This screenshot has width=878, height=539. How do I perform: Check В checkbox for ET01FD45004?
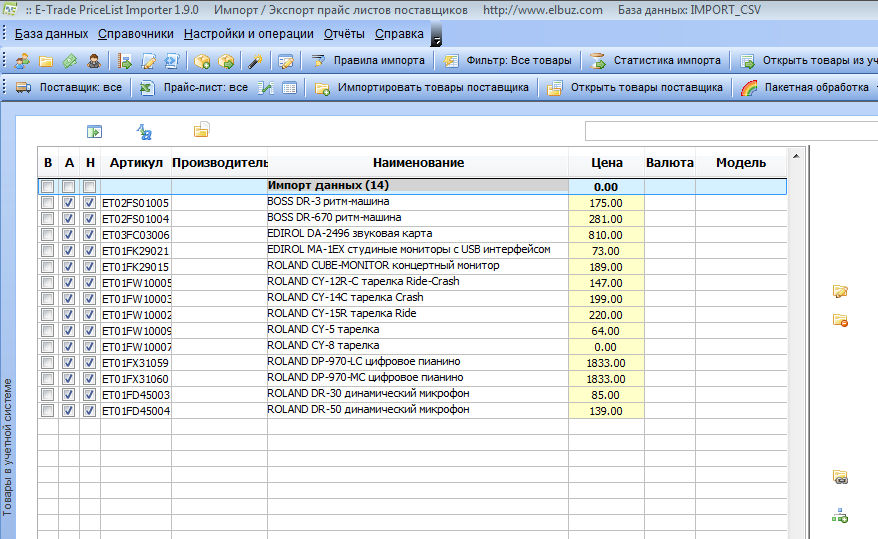pyautogui.click(x=48, y=411)
